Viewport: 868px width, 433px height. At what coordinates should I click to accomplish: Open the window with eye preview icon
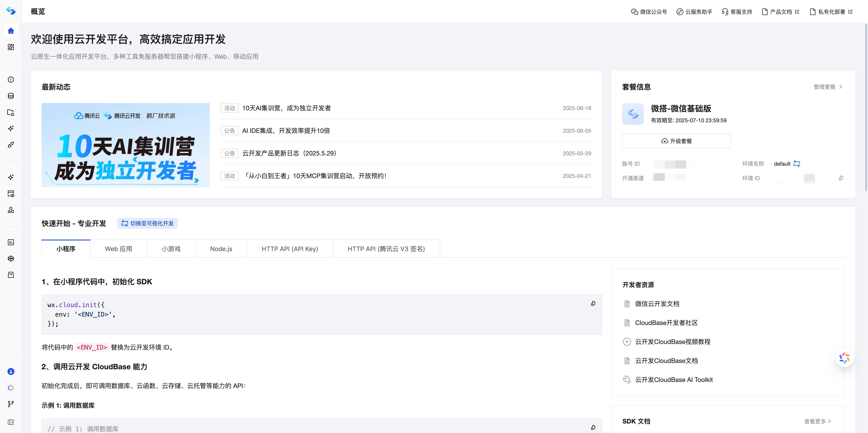pyautogui.click(x=11, y=193)
